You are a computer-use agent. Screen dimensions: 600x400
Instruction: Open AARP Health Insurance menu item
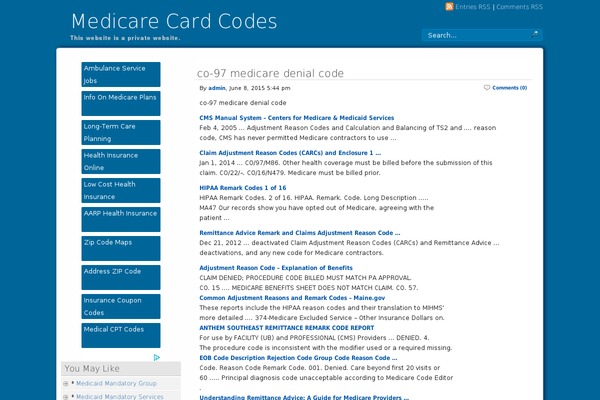121,219
